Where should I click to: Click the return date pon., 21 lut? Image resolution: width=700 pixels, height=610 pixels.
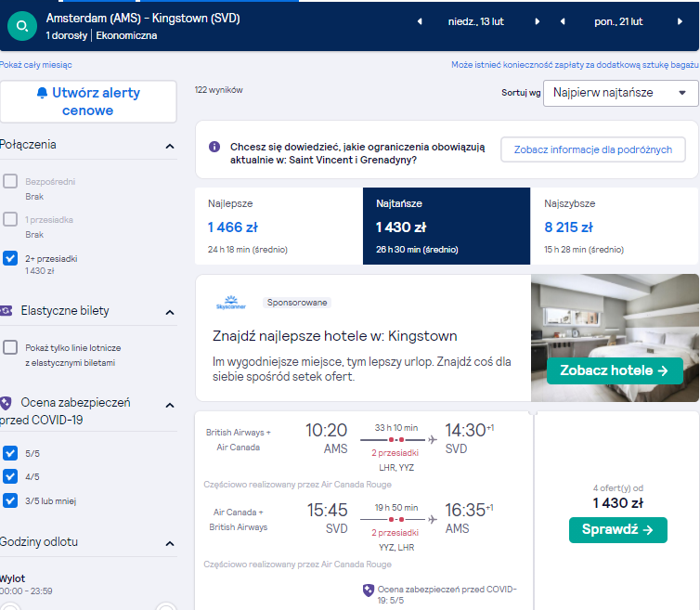(618, 21)
